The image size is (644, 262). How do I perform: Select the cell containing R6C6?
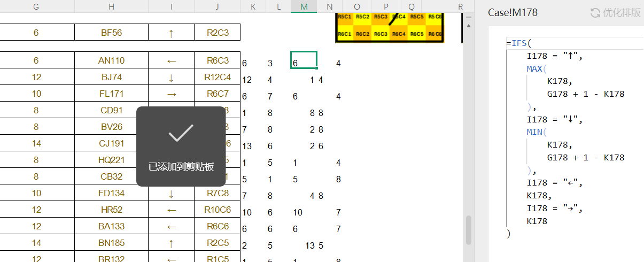tap(218, 226)
